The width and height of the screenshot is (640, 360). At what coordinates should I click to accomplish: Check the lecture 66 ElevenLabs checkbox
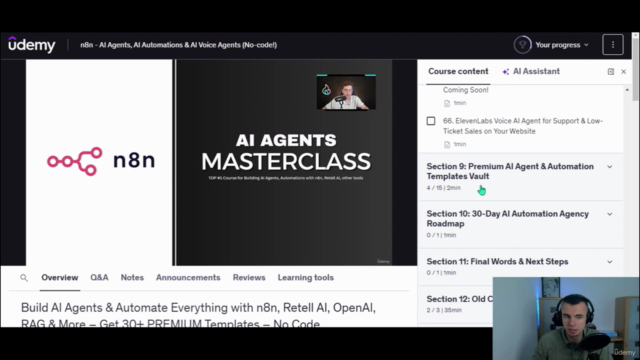(431, 121)
